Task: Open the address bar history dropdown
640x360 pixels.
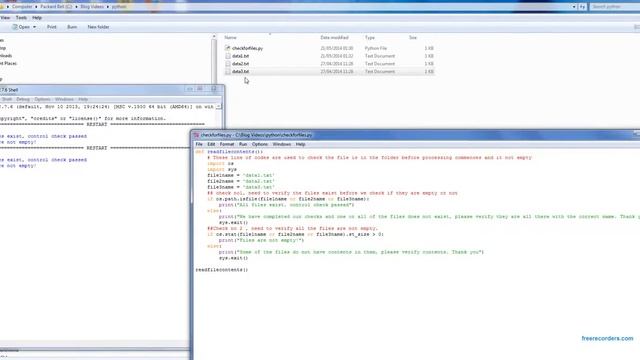Action: click(x=574, y=7)
